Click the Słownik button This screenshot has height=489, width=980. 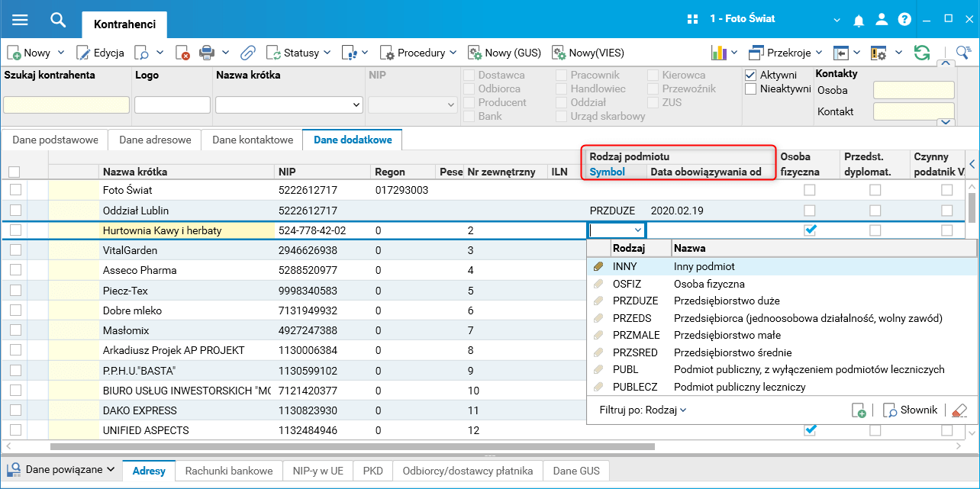(910, 410)
